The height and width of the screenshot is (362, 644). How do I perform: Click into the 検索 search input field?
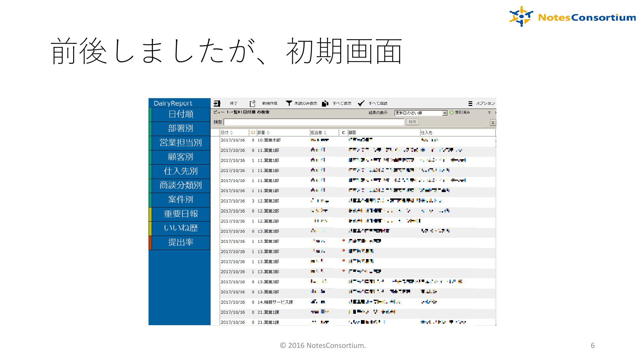(314, 122)
